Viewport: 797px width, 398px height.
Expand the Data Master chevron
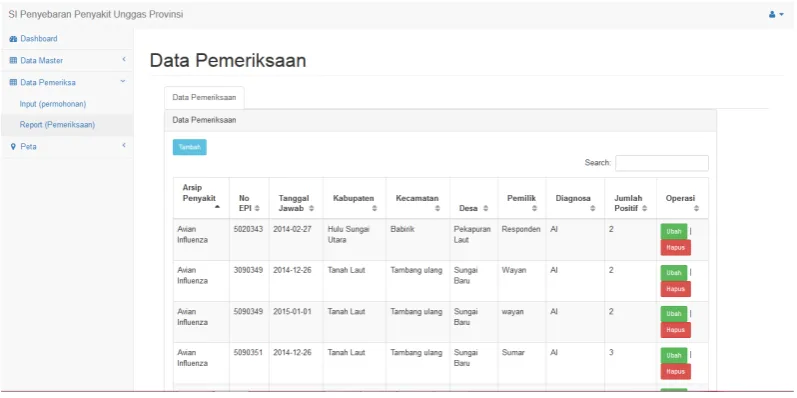click(124, 60)
